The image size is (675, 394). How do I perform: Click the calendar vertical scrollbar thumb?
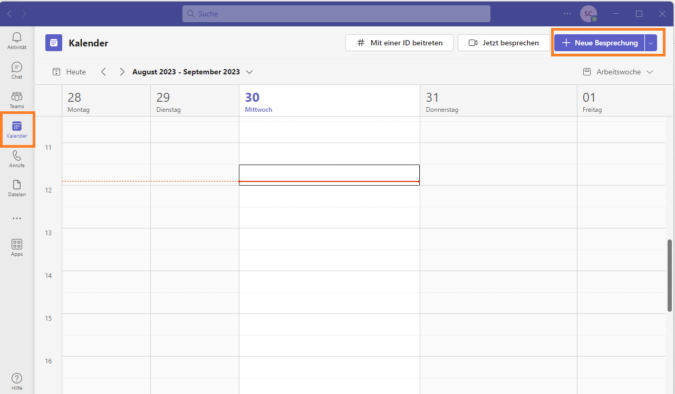coord(670,275)
